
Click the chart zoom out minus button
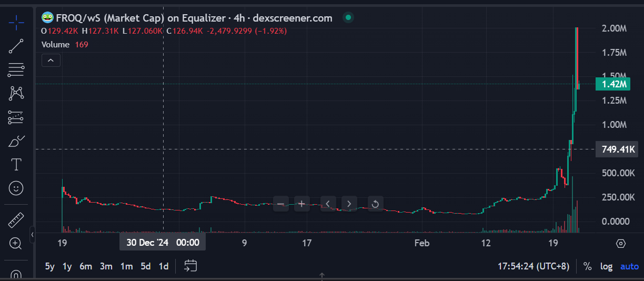point(280,204)
